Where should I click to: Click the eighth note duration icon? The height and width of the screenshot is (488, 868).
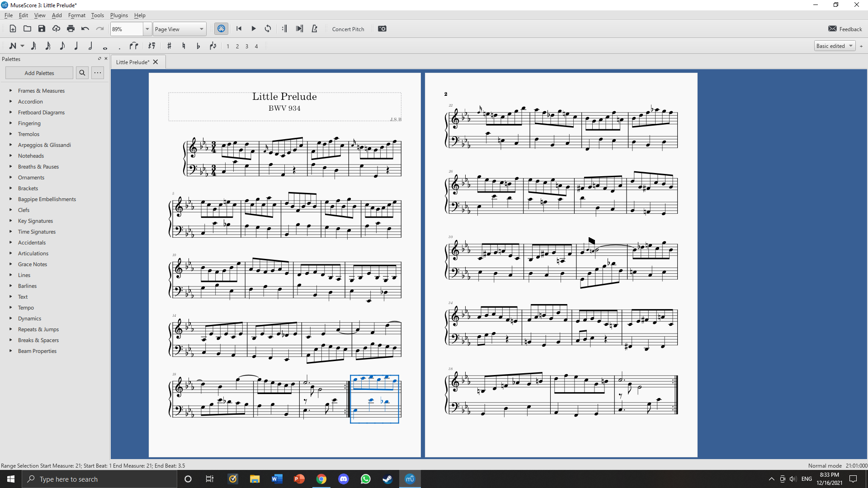tap(62, 46)
